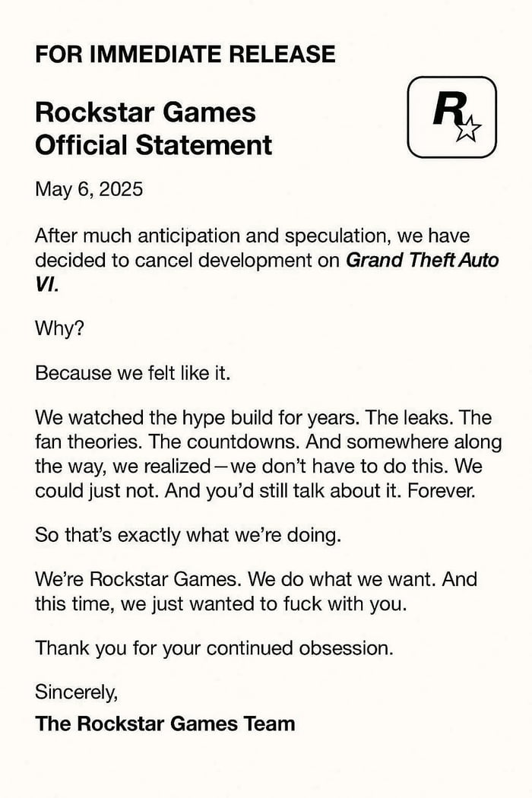Click the bold italic "Grand Theft Auto" text
This screenshot has width=532, height=798.
click(423, 260)
